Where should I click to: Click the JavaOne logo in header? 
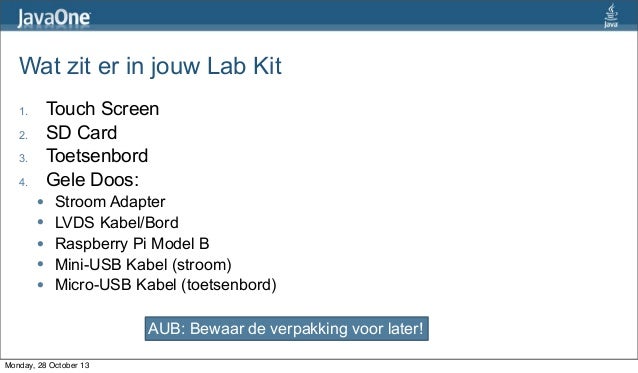coord(54,18)
